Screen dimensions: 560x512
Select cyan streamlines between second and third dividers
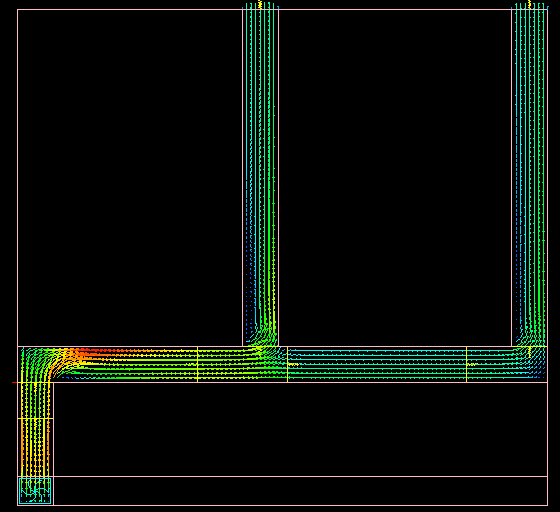[377, 364]
